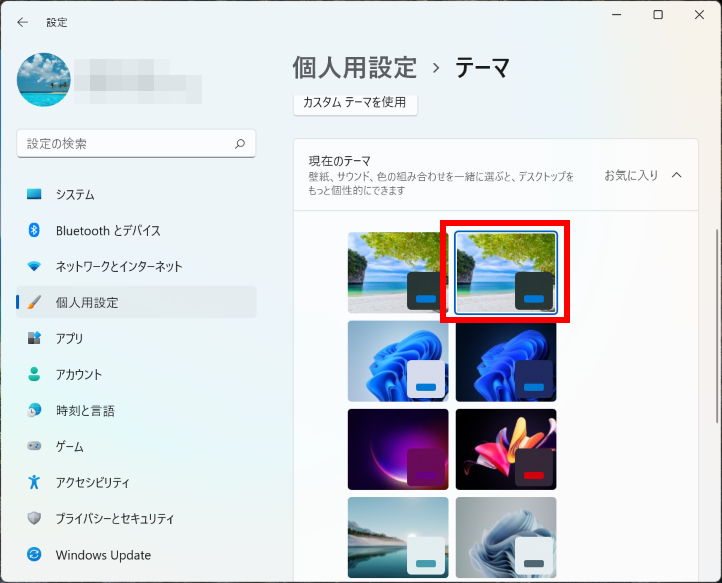Open ゲーム settings
The height and width of the screenshot is (583, 722).
pyautogui.click(x=136, y=446)
